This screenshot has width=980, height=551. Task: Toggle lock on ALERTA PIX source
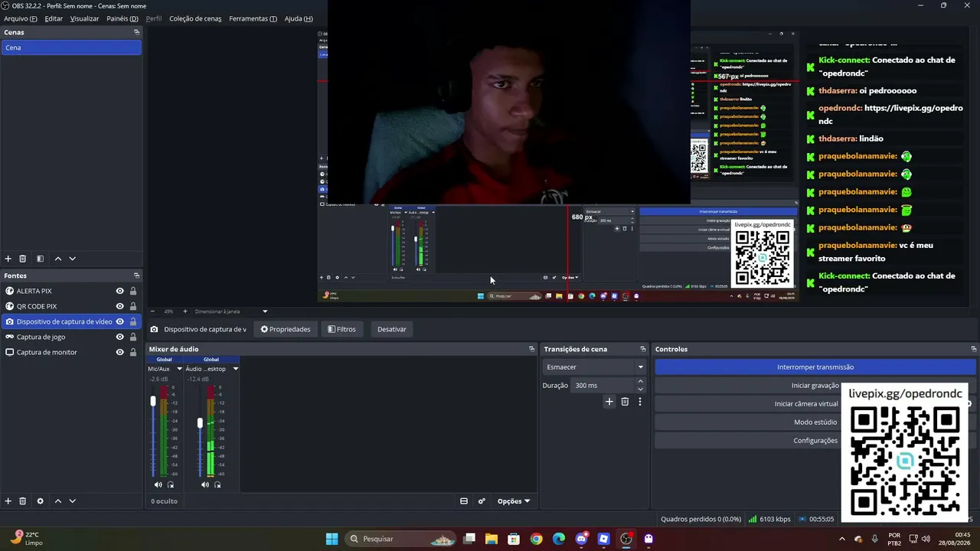pyautogui.click(x=133, y=291)
